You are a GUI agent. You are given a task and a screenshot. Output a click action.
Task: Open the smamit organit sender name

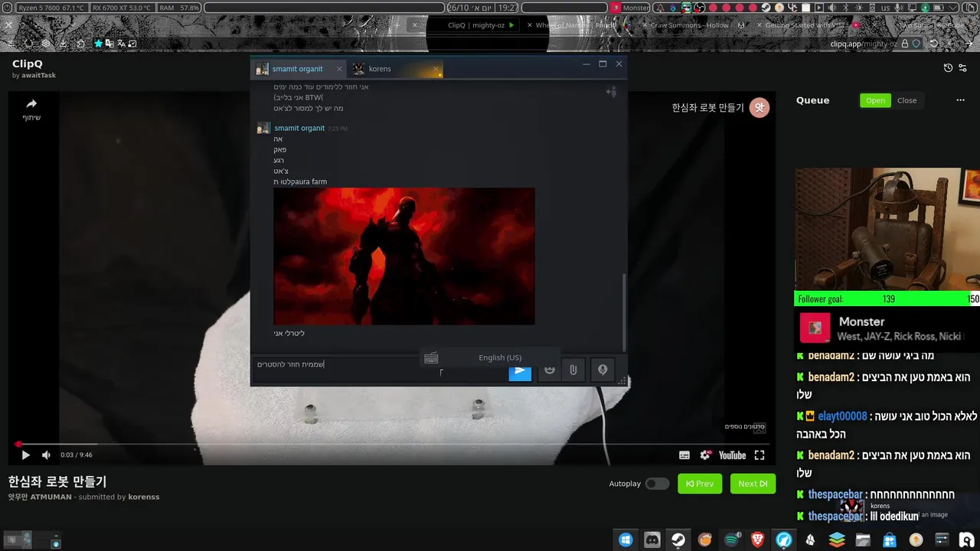coord(299,128)
